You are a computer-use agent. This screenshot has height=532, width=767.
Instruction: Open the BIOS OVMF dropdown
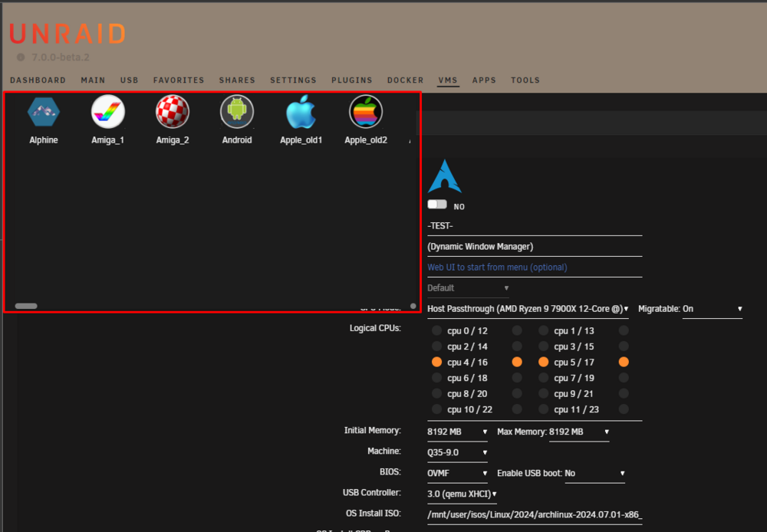(x=457, y=473)
